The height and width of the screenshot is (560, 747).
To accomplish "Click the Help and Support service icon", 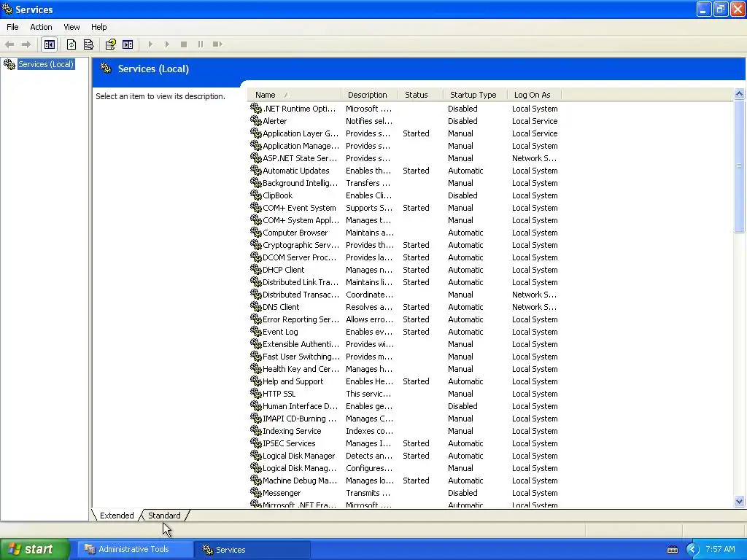I will coord(256,381).
